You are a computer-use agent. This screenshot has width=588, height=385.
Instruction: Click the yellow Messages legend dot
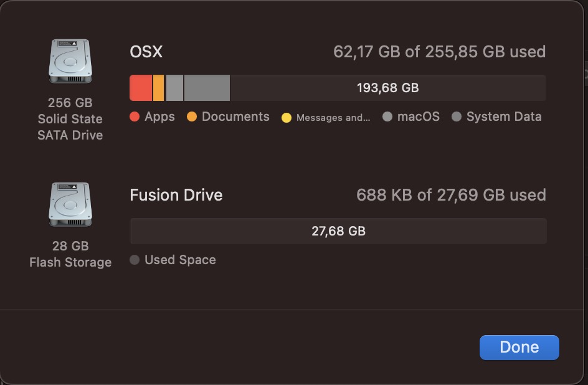(286, 118)
